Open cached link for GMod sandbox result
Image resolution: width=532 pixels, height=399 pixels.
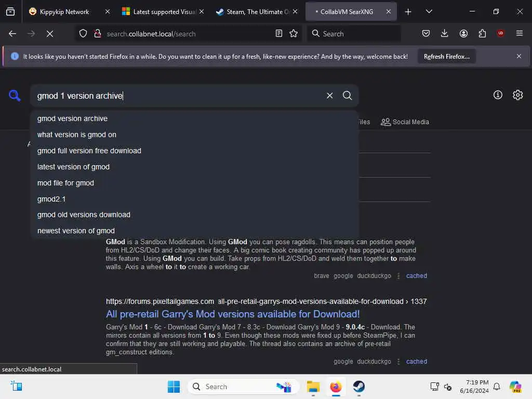pos(417,276)
